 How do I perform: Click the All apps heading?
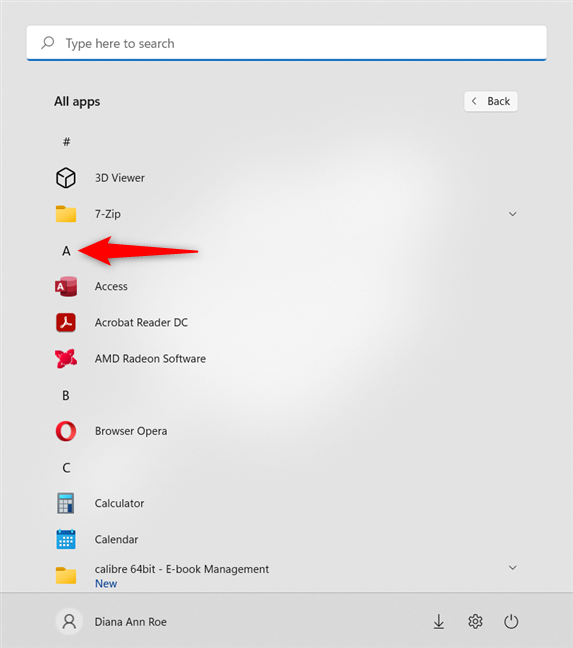pyautogui.click(x=77, y=102)
